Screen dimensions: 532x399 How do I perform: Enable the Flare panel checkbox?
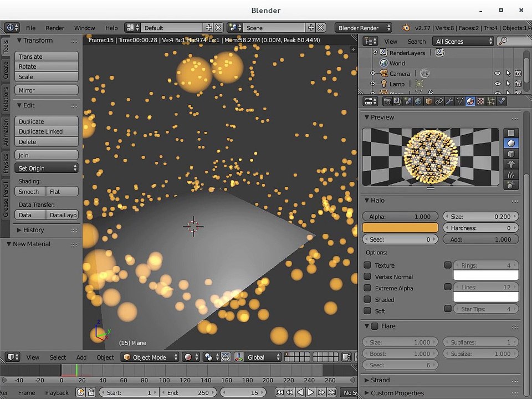[375, 326]
